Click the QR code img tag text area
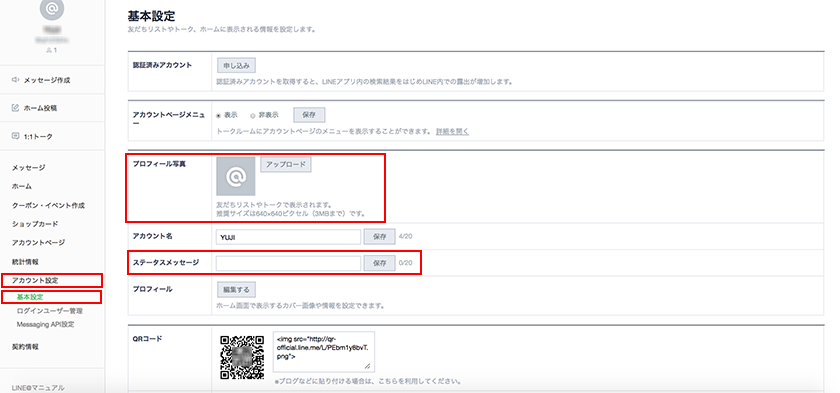The height and width of the screenshot is (393, 840). click(324, 351)
